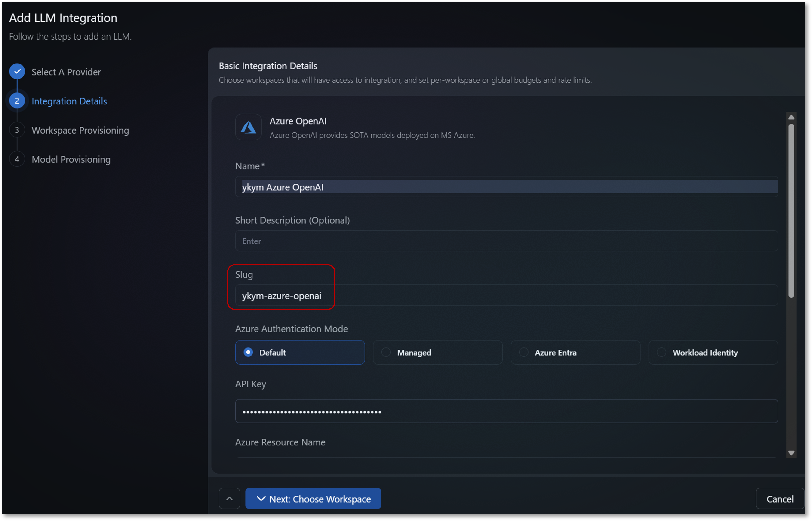The height and width of the screenshot is (521, 812).
Task: Click Next: Choose Workspace button
Action: pyautogui.click(x=313, y=499)
